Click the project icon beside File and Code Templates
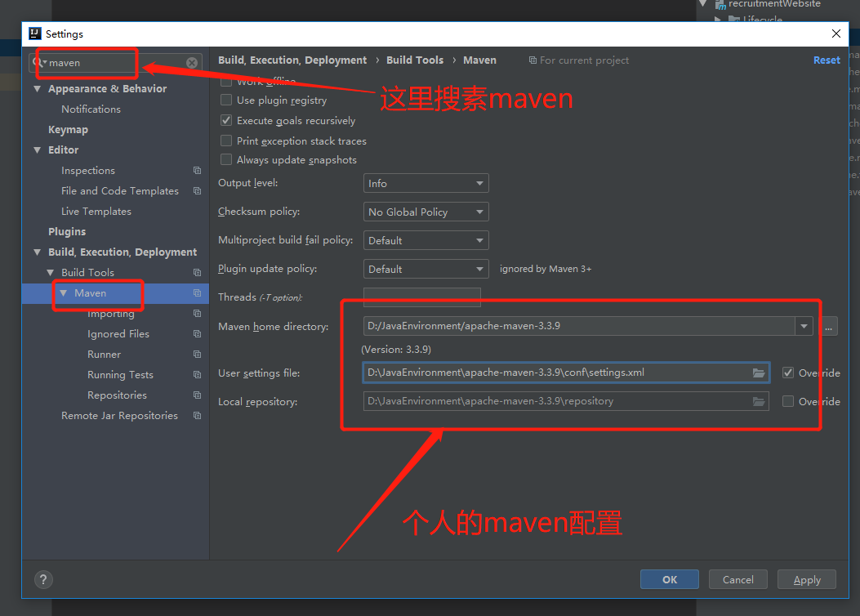Image resolution: width=860 pixels, height=616 pixels. tap(198, 191)
